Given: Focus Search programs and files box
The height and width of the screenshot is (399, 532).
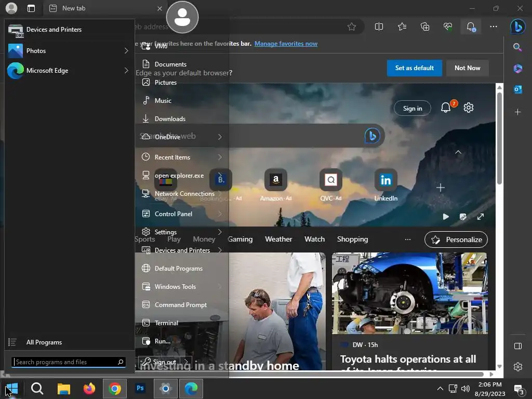Looking at the screenshot, I should 69,362.
